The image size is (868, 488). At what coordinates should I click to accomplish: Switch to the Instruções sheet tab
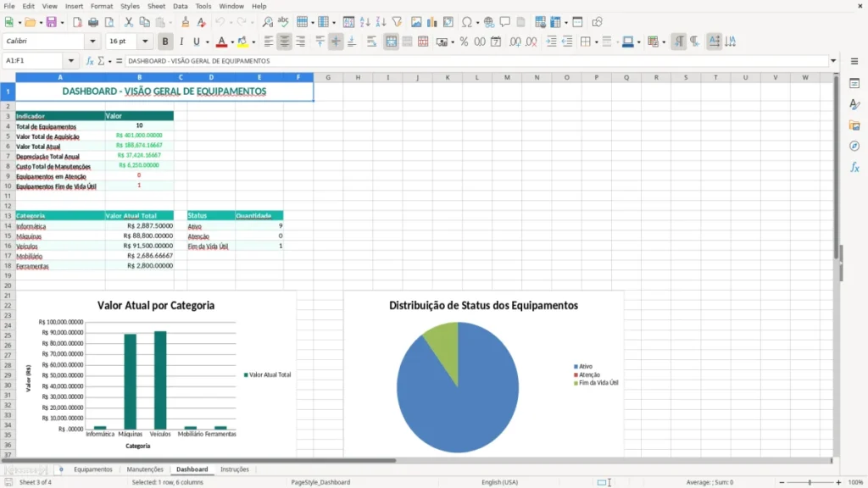pyautogui.click(x=235, y=469)
